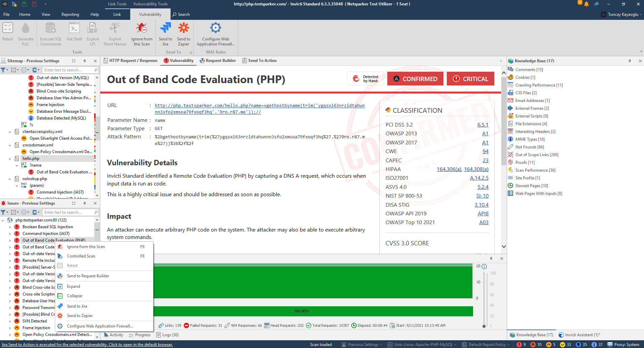Click the scan speed slider handle
The height and width of the screenshot is (348, 644).
point(484,326)
